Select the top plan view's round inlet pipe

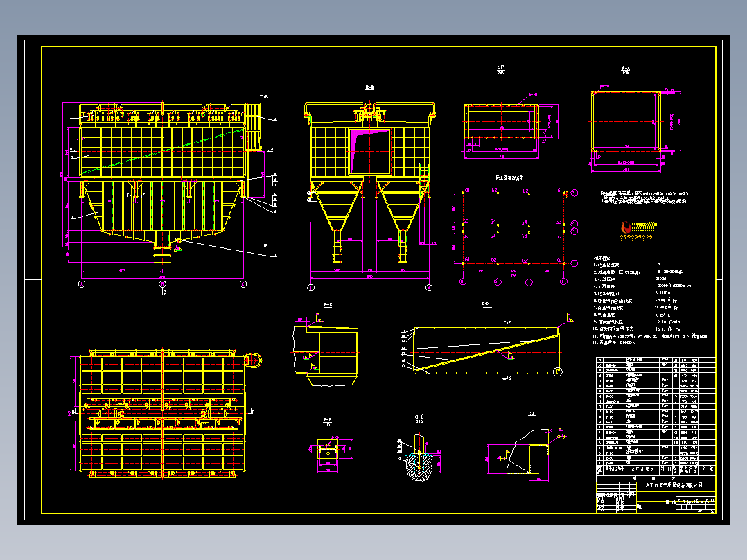coord(254,360)
